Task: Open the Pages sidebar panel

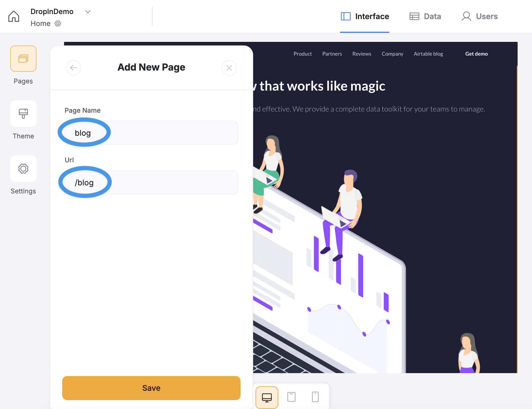Action: tap(23, 59)
